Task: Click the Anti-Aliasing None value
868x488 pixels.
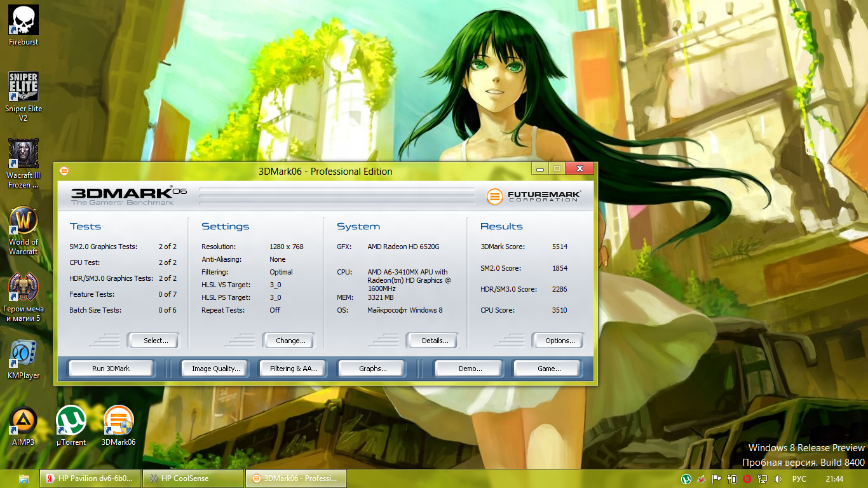Action: (x=278, y=259)
